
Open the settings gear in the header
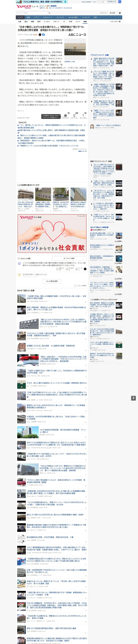point(120,13)
